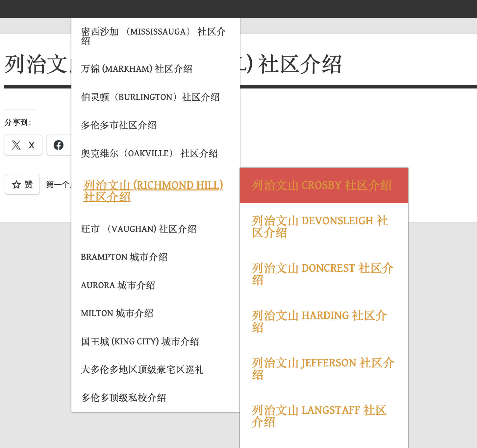Viewport: 477px width, 448px height.
Task: Click the X (Twitter) share icon
Action: tap(23, 145)
